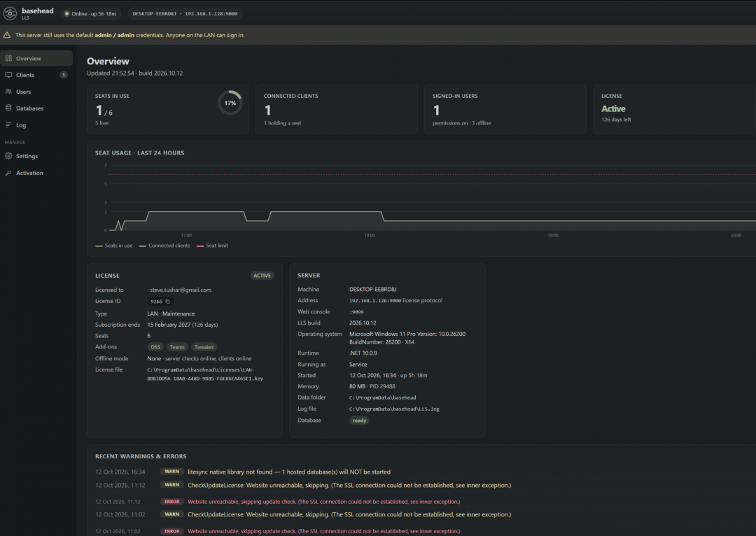Select the Connected Clients card
The image size is (756, 536).
tap(337, 109)
